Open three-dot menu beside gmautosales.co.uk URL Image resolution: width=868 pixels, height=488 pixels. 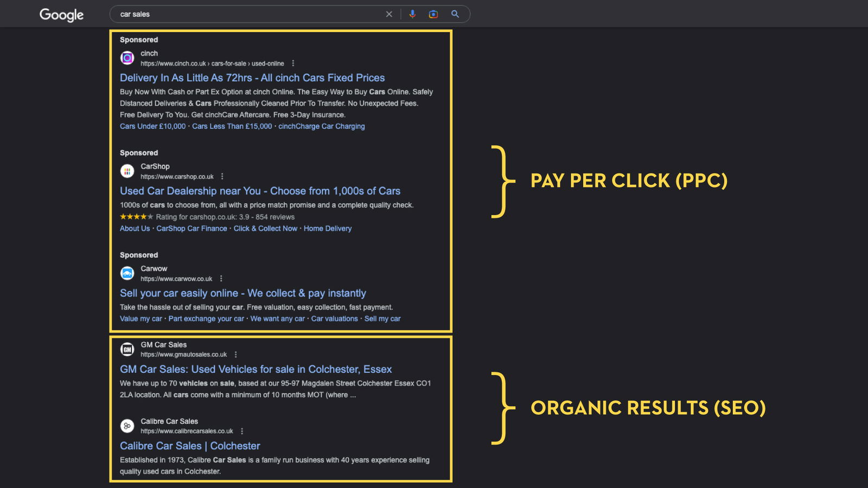click(x=235, y=355)
